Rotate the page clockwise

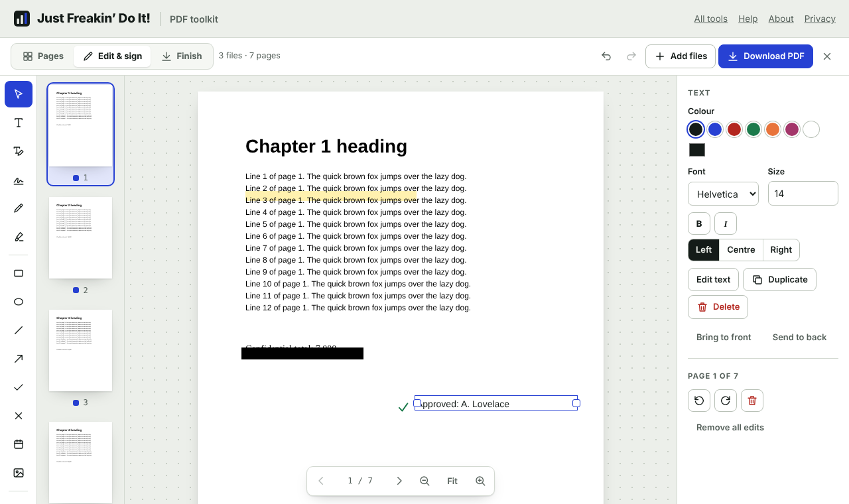coord(726,401)
